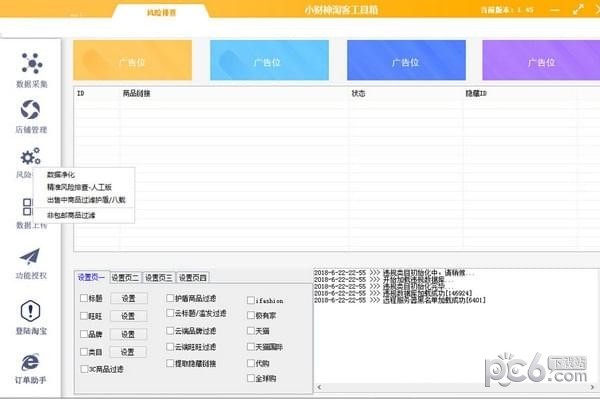Tick the 云标题/滥发过滤 checkbox
The image size is (600, 399).
point(170,313)
